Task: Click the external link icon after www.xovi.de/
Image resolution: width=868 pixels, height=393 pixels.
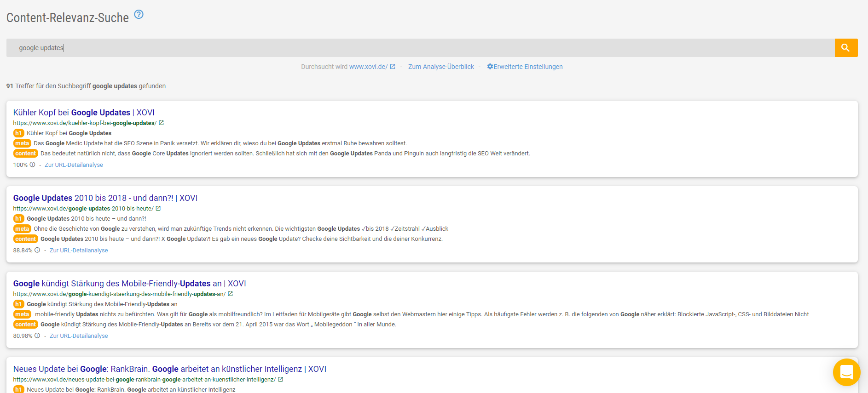Action: point(393,67)
